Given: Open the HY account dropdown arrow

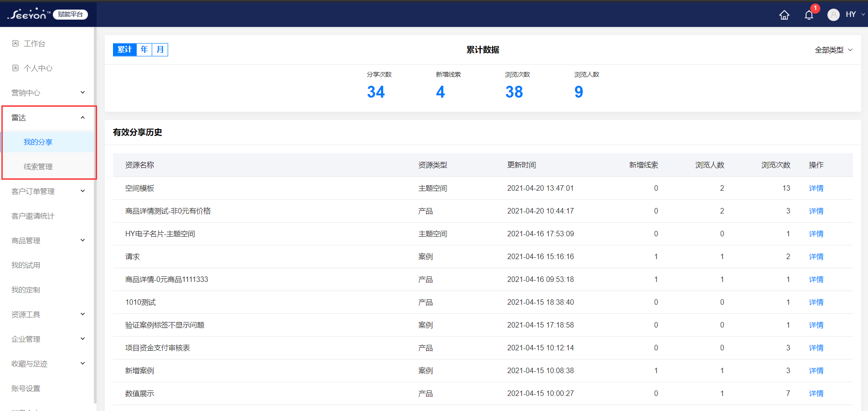Looking at the screenshot, I should click(x=863, y=15).
